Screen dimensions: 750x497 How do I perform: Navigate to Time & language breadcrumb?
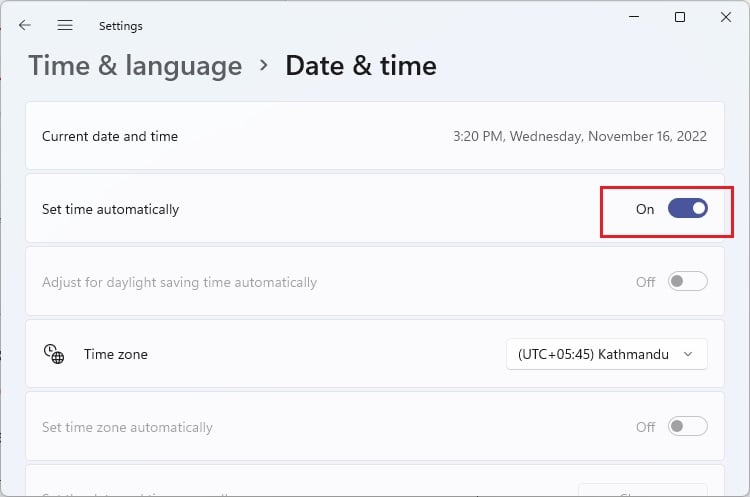(x=135, y=66)
